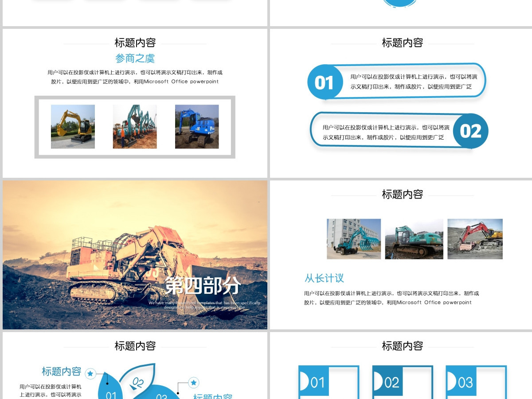The width and height of the screenshot is (532, 399).
Task: Click the '从长计议' blue heading
Action: click(325, 278)
